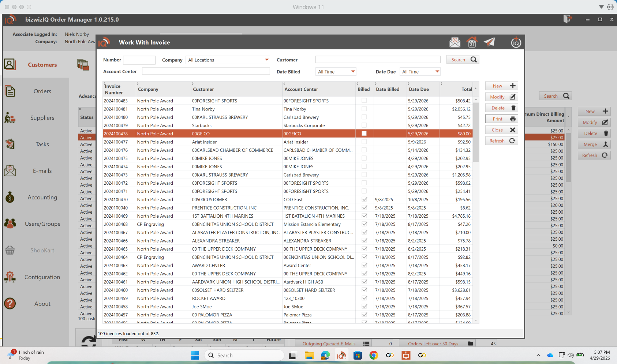Click the Print button
The image size is (617, 364).
[x=501, y=119]
